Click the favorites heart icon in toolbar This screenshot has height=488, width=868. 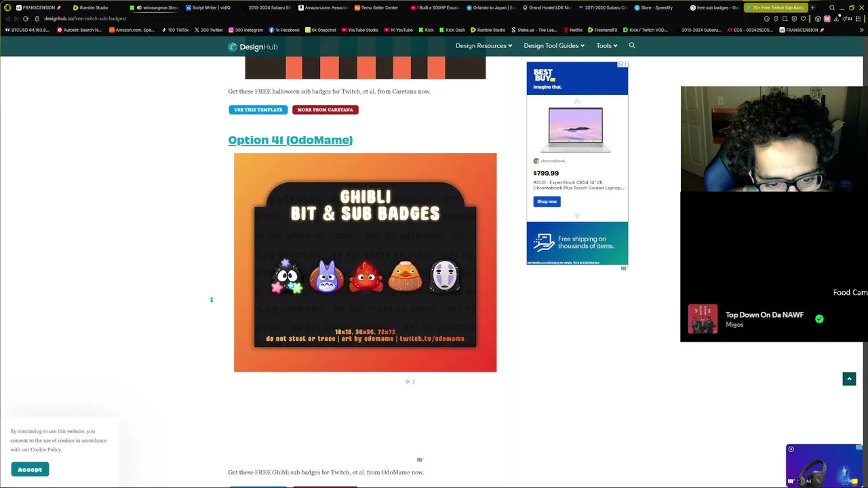point(803,19)
